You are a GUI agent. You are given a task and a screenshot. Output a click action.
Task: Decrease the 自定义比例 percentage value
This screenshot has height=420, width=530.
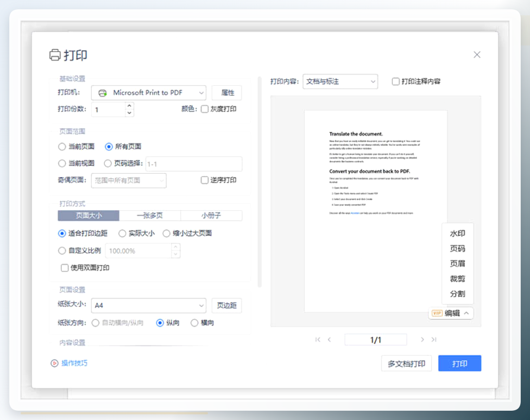pos(176,254)
